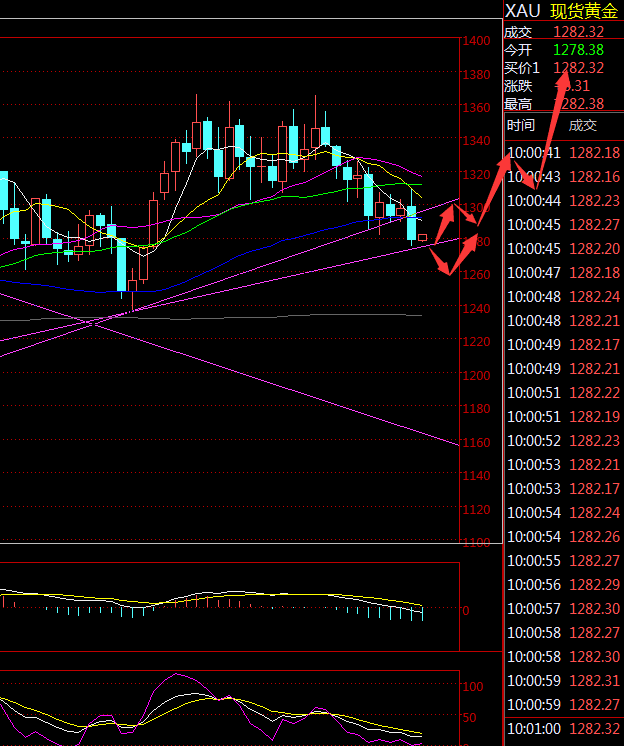The image size is (624, 746).
Task: Select the latest tick price 1282.32 at 10:01:00
Action: pos(595,728)
